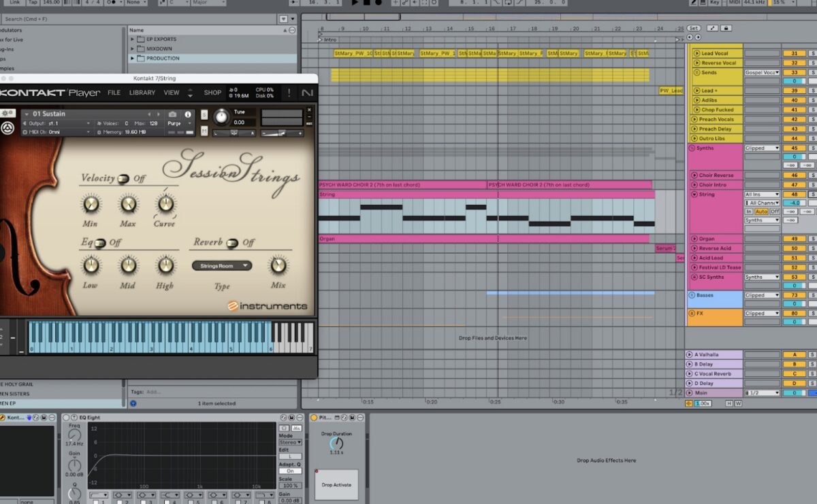
Task: Open the Kontakt MIDI Ch Omni dropdown
Action: coord(57,132)
